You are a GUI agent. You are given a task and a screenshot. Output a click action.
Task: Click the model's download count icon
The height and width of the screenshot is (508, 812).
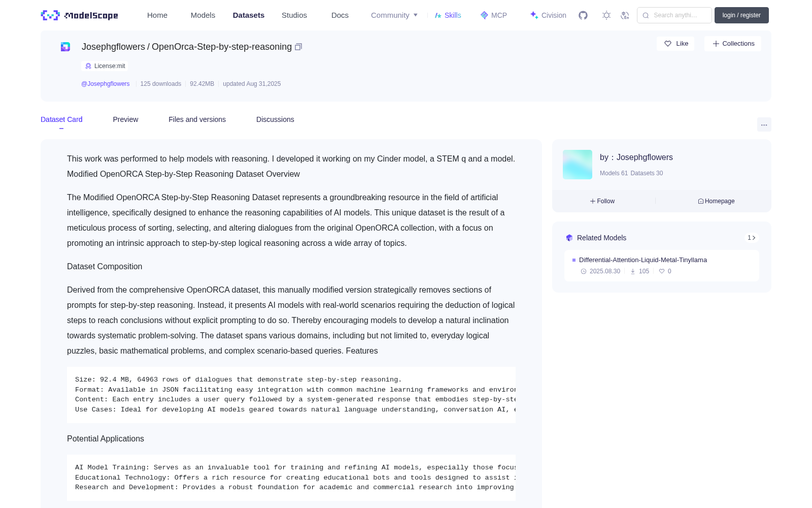633,271
